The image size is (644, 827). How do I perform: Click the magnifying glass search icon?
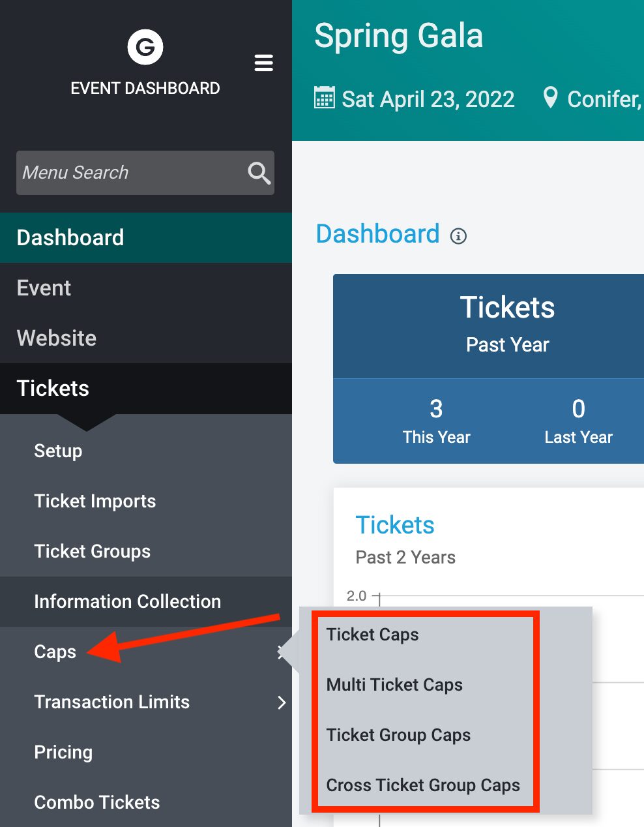[x=258, y=173]
